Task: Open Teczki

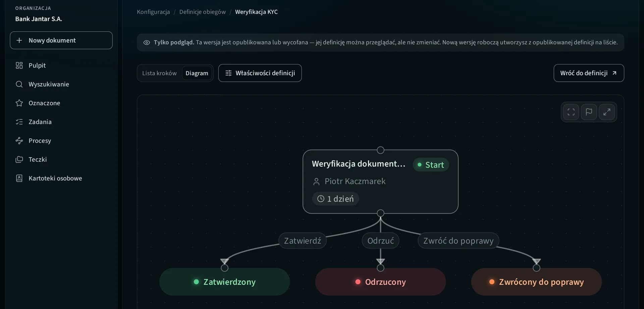Action: coord(61,160)
